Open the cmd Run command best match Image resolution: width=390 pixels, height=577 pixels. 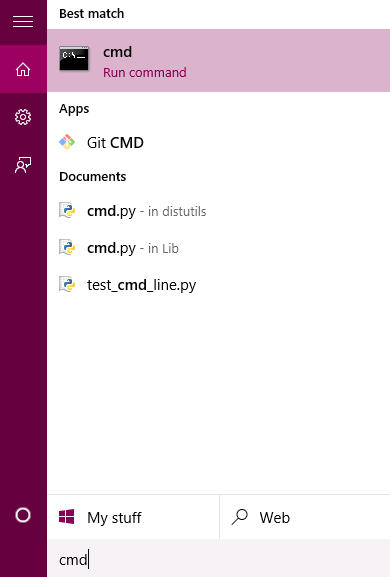coord(219,61)
